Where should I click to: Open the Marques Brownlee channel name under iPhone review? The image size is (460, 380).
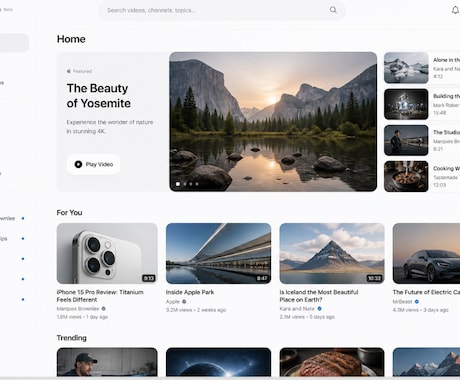click(78, 309)
